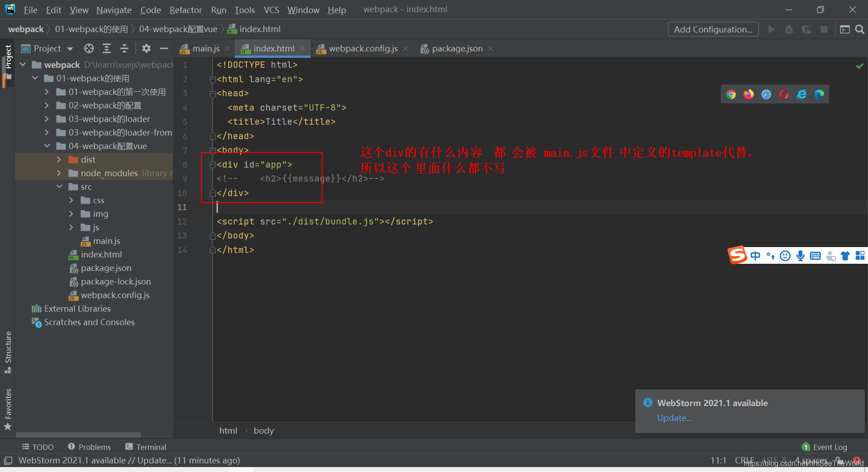Click Add Configuration button
Image resolution: width=868 pixels, height=472 pixels.
tap(713, 29)
